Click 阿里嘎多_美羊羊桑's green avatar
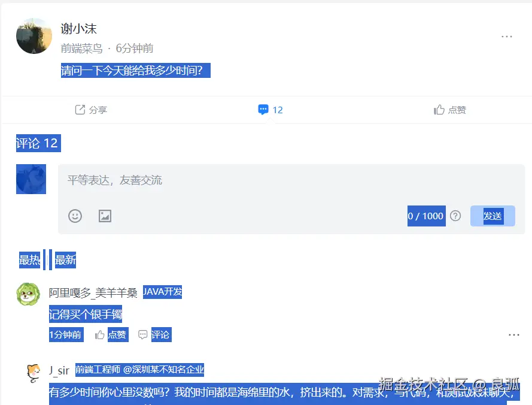 tap(28, 295)
